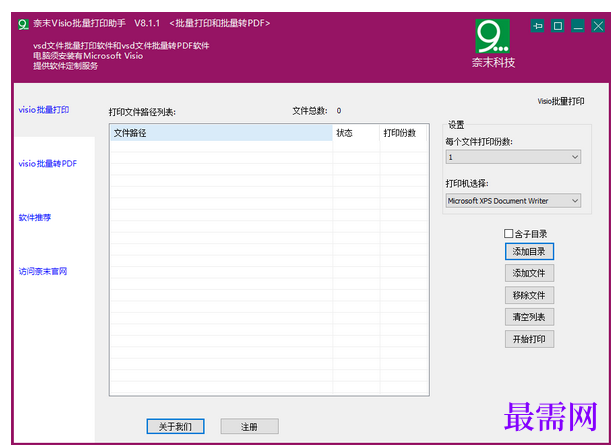Click the 添加目录 button

529,252
